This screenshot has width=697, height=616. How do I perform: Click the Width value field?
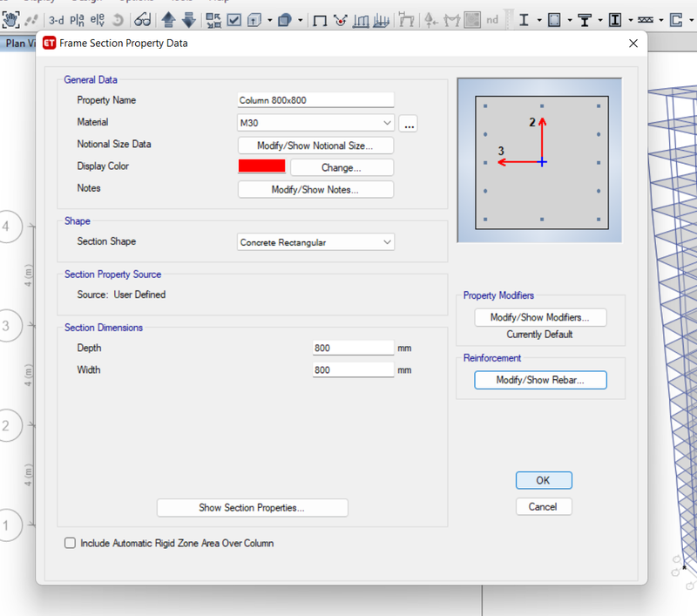click(x=354, y=369)
